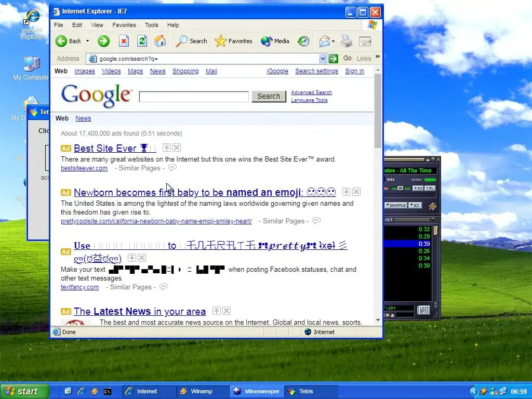This screenshot has width=532, height=399.
Task: Click the Winamp lightning bolt logo icon
Action: (x=432, y=206)
